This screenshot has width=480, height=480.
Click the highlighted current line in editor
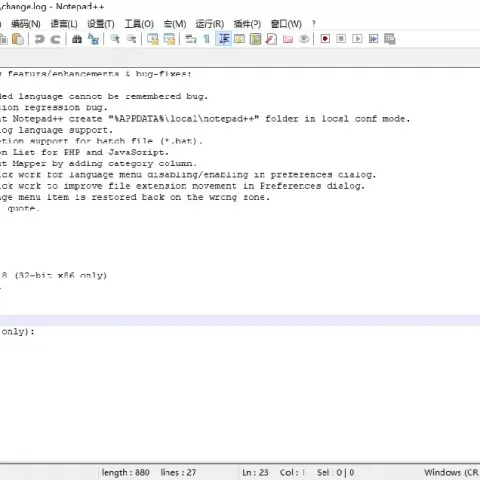tap(240, 320)
